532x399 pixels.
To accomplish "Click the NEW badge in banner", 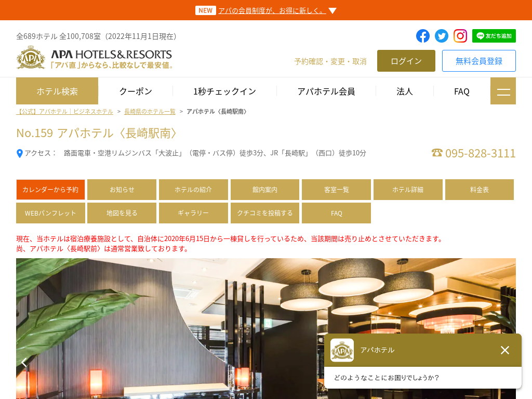I will pyautogui.click(x=206, y=10).
